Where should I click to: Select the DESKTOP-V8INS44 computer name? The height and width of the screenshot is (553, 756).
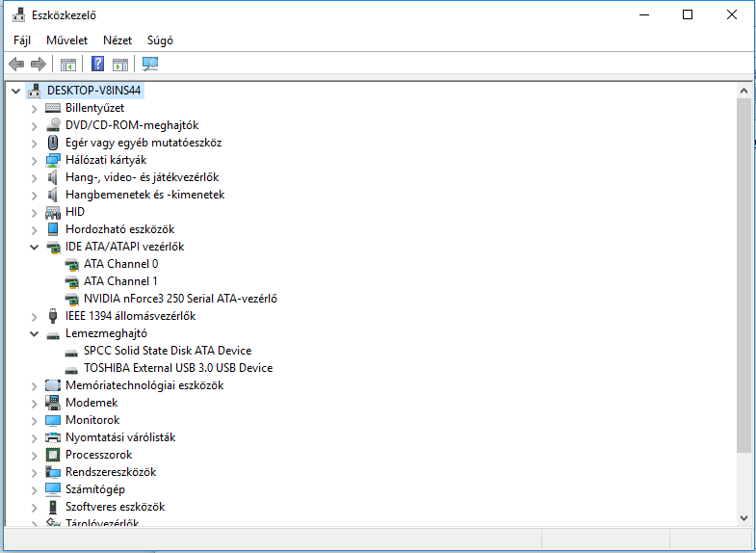click(94, 91)
